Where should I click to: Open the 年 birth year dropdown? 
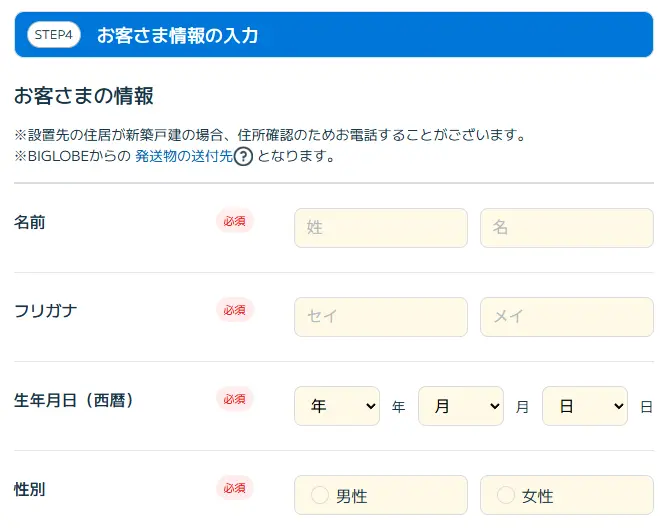[x=337, y=406]
